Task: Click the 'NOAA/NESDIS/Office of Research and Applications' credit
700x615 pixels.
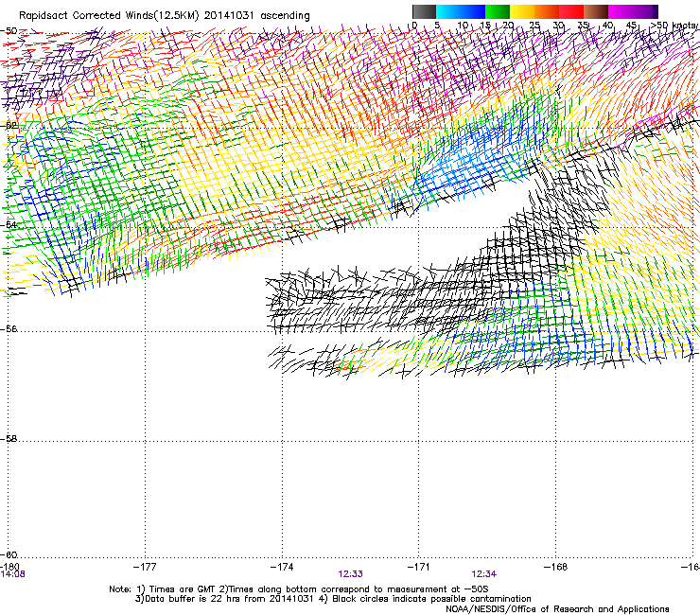Action: (557, 608)
